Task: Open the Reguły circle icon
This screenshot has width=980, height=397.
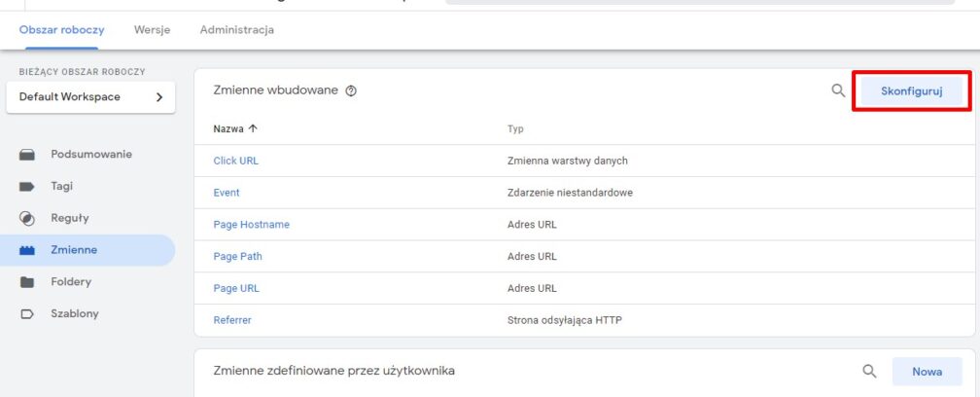Action: tap(27, 218)
